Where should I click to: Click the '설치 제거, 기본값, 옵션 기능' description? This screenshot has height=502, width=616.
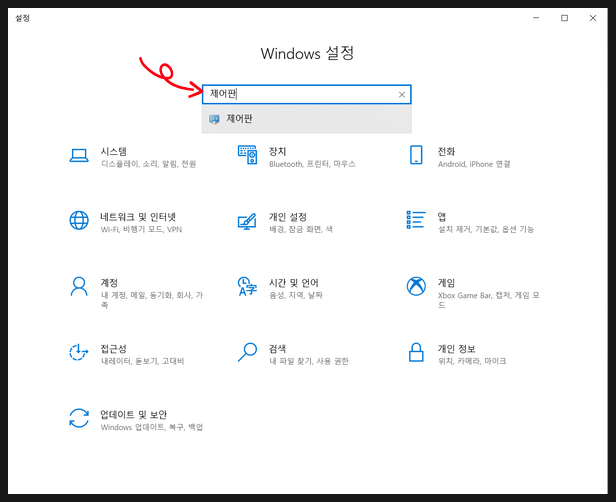(x=486, y=229)
